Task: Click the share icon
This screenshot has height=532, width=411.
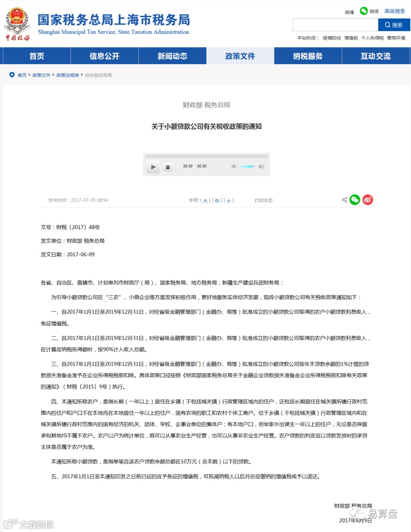Action: [344, 200]
